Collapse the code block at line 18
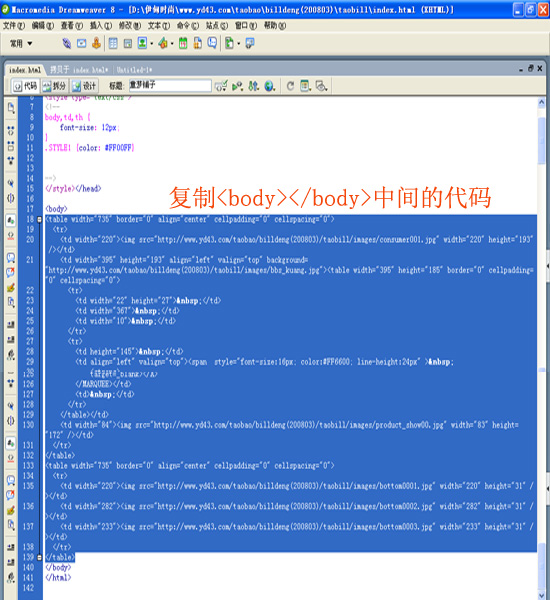The height and width of the screenshot is (600, 550). pos(39,220)
